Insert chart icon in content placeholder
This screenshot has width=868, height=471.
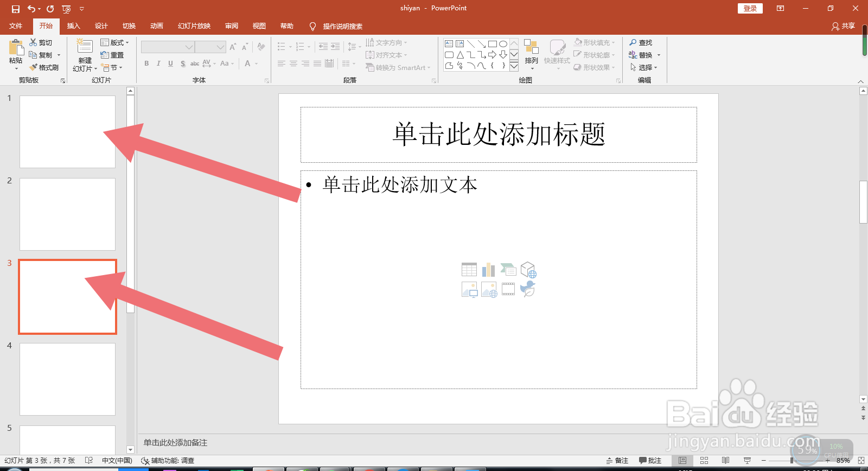coord(488,270)
